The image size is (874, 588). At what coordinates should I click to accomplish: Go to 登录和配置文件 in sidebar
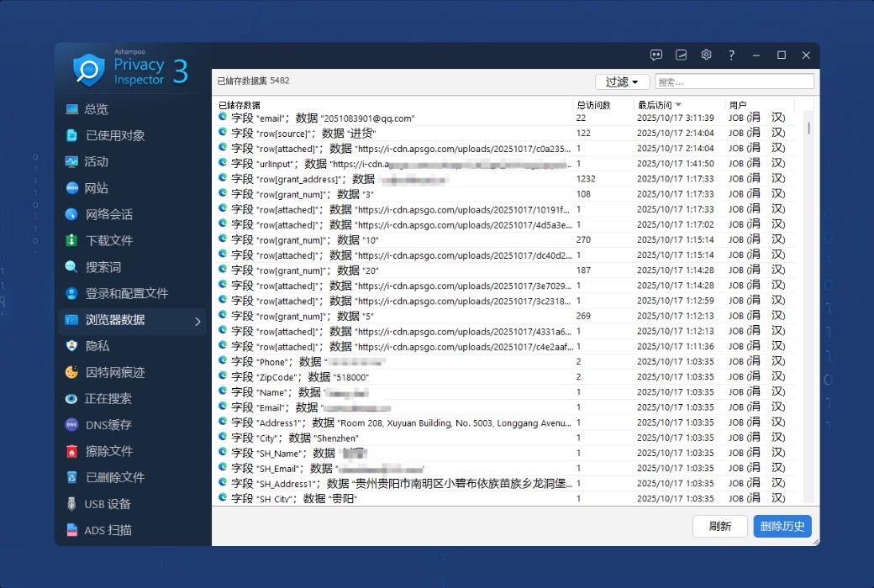[126, 294]
